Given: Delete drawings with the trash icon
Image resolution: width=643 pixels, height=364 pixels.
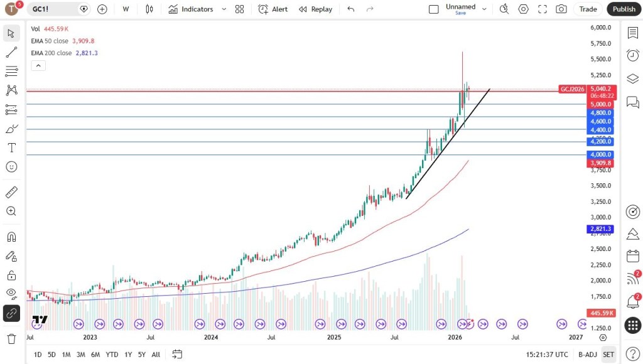Looking at the screenshot, I should [x=11, y=339].
